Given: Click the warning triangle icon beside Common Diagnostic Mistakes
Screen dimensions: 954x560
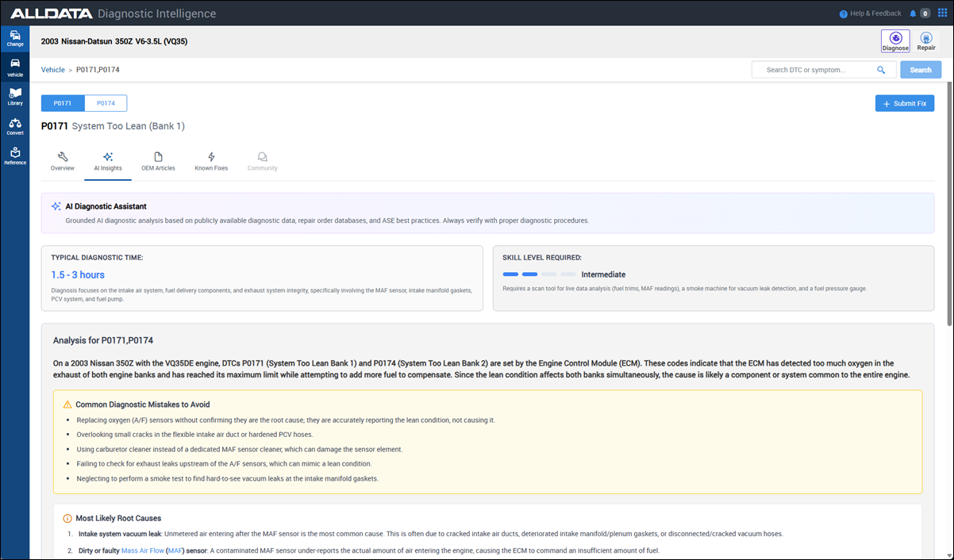Looking at the screenshot, I should [67, 405].
